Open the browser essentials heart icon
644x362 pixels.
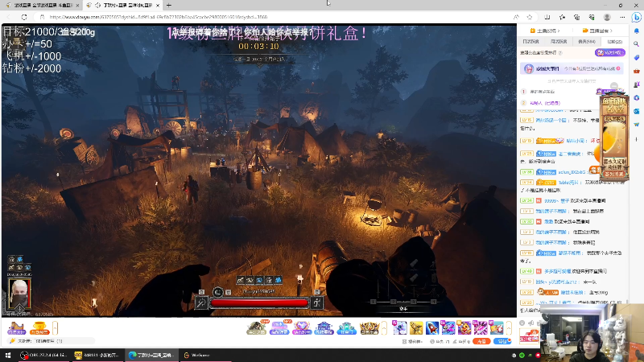[x=592, y=17]
